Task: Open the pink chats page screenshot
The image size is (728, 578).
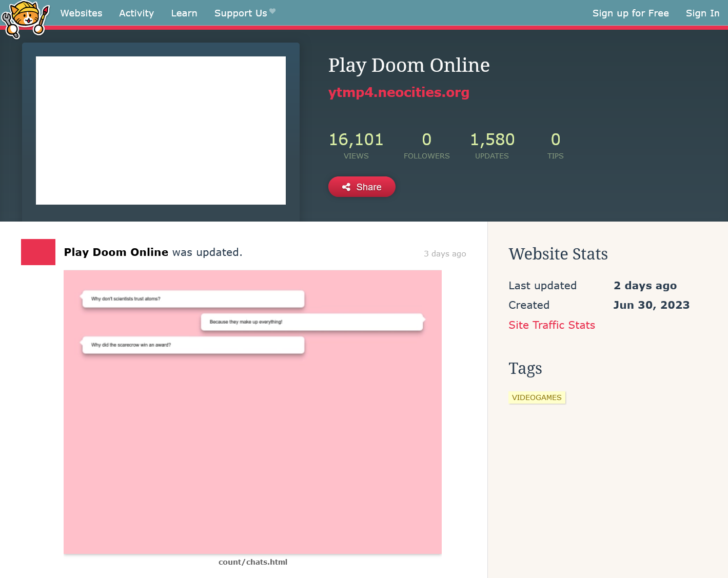Action: [252, 412]
